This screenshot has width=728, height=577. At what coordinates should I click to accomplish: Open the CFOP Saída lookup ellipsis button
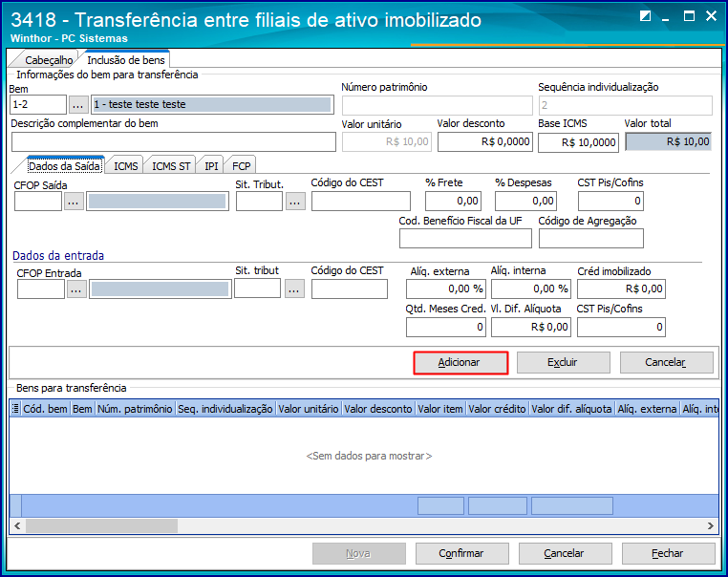[x=74, y=202]
